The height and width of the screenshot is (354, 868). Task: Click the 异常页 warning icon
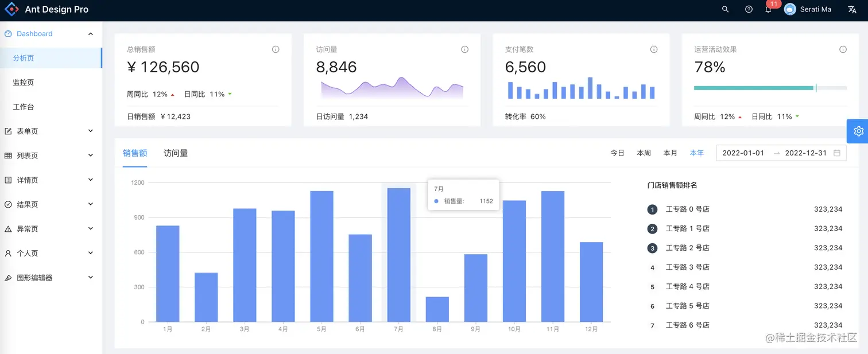click(x=8, y=229)
